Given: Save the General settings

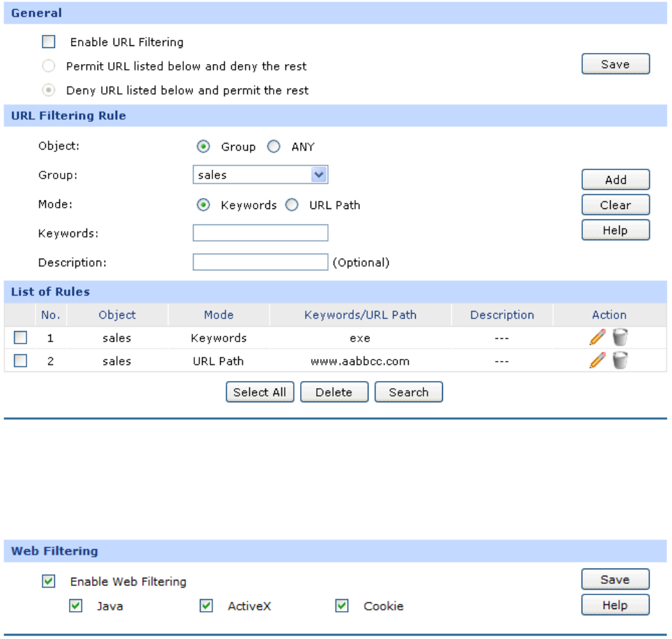Looking at the screenshot, I should click(616, 64).
